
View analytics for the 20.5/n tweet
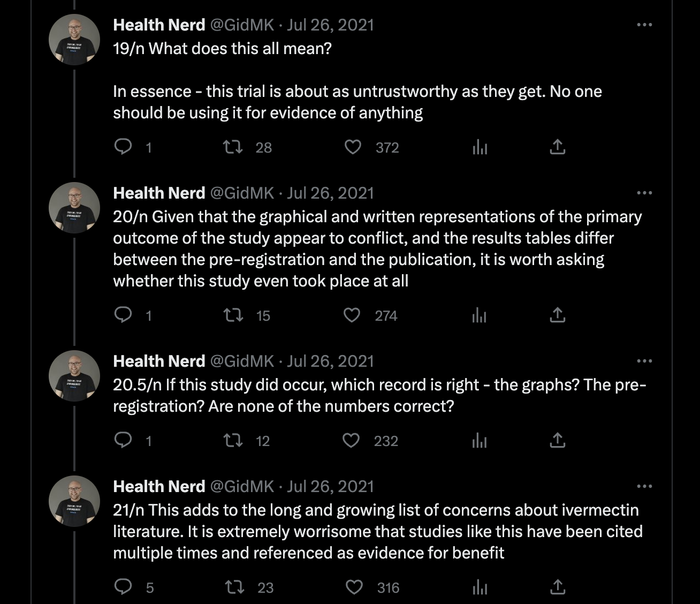pyautogui.click(x=480, y=440)
